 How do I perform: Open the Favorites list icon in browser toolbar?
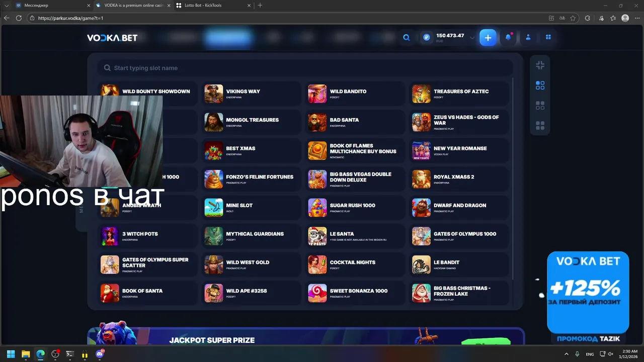613,18
